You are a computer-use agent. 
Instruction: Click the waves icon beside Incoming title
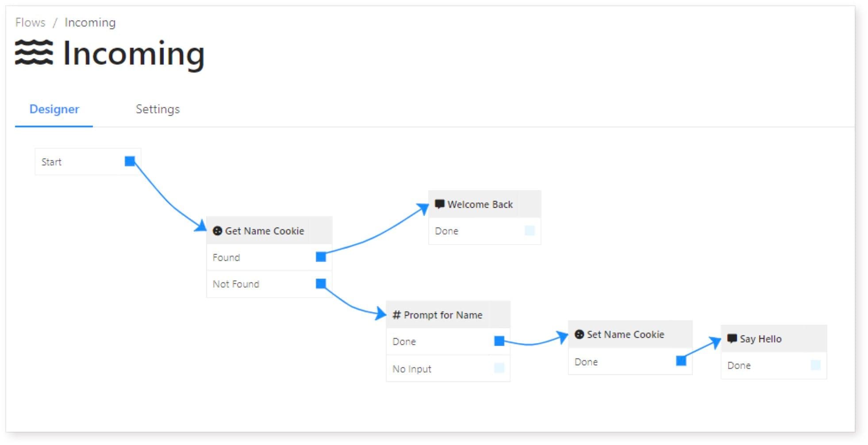point(34,52)
